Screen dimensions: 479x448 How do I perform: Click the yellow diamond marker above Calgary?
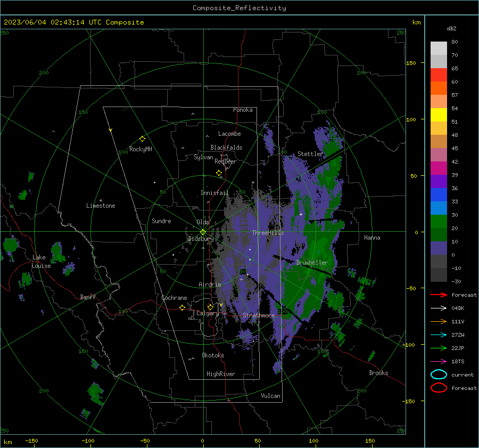pyautogui.click(x=210, y=307)
